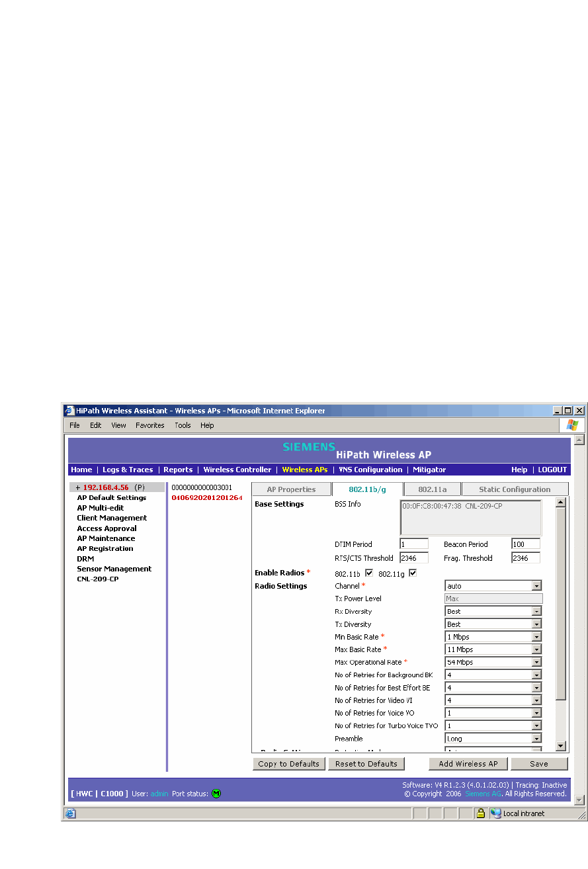The image size is (588, 869).
Task: Open the Wireless Controller page
Action: pos(237,470)
